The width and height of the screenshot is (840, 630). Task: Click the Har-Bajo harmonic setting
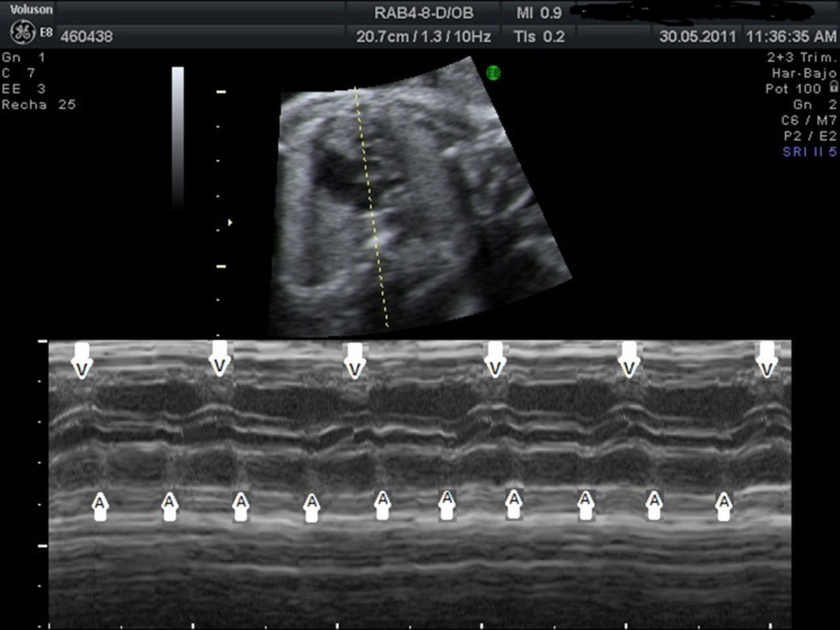pyautogui.click(x=804, y=73)
